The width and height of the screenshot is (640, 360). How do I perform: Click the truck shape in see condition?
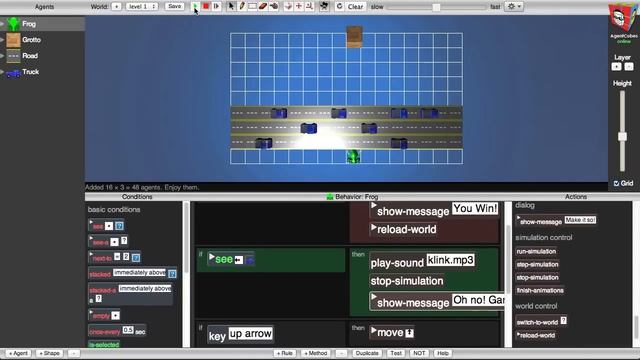click(x=249, y=260)
